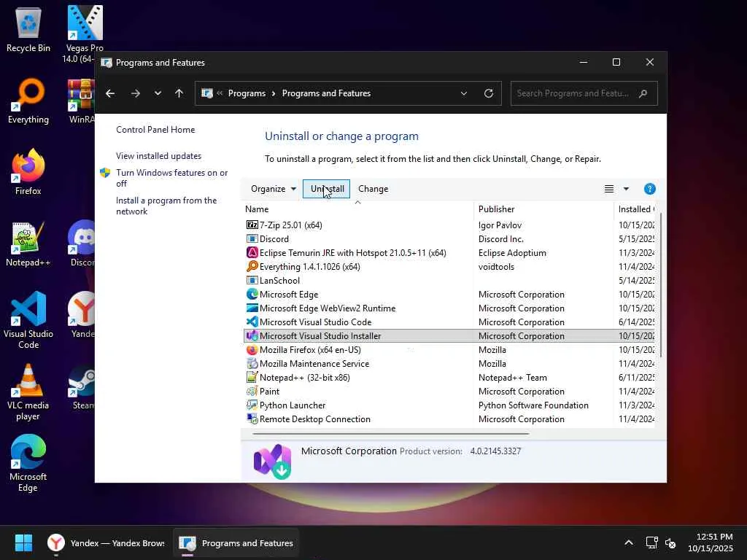Select the Discord program row
Image resolution: width=747 pixels, height=560 pixels.
449,238
